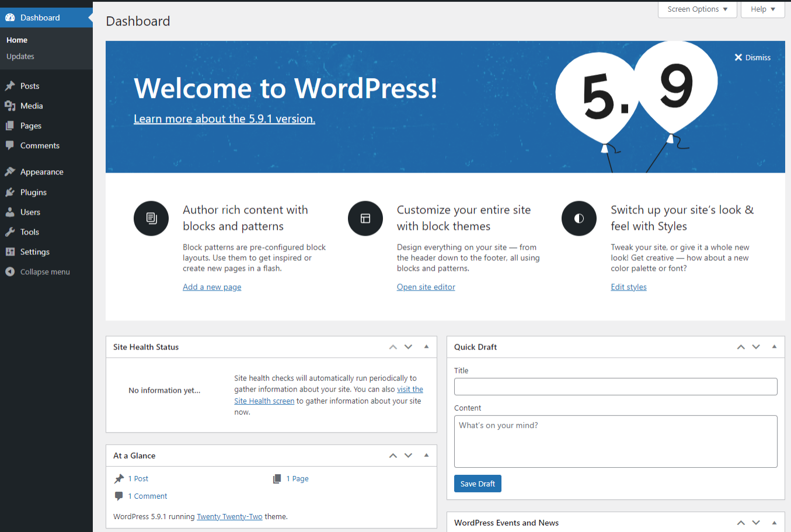The width and height of the screenshot is (791, 532).
Task: Open Comments in the sidebar
Action: 46,145
